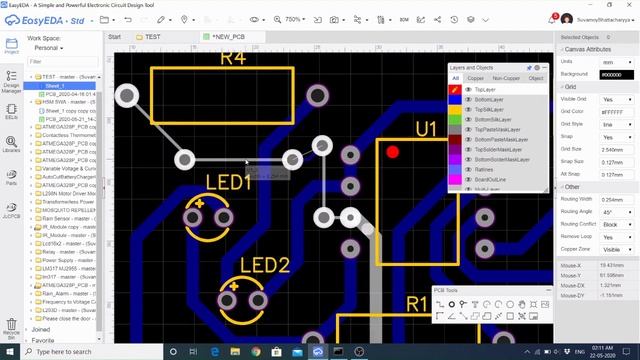Select the Pan hand tool in PCB Tools
Image resolution: width=640 pixels, height=360 pixels.
click(522, 304)
